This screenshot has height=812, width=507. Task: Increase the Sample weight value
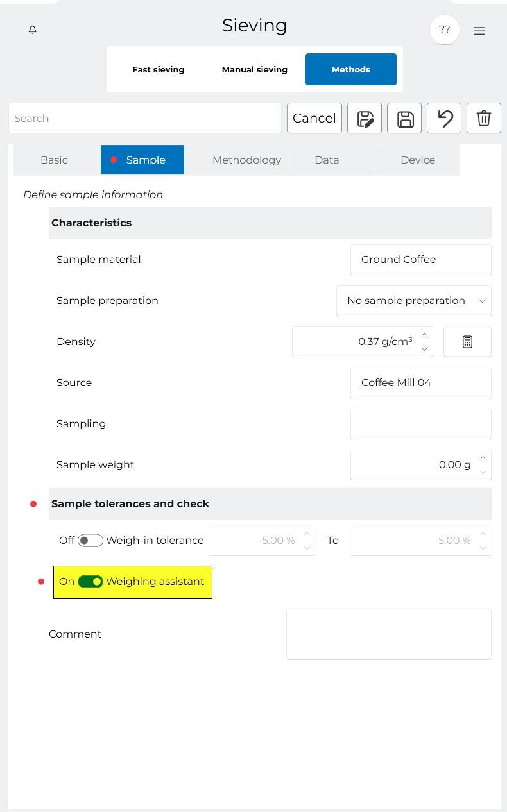point(483,458)
